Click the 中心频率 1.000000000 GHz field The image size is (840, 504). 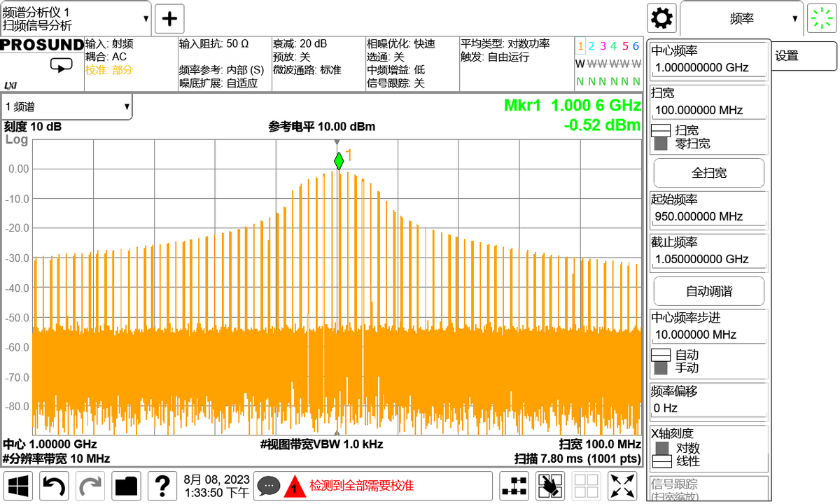point(708,68)
